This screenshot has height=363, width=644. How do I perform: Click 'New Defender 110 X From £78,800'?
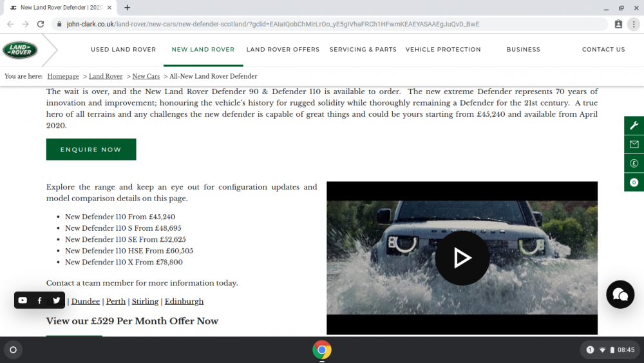[x=124, y=262]
